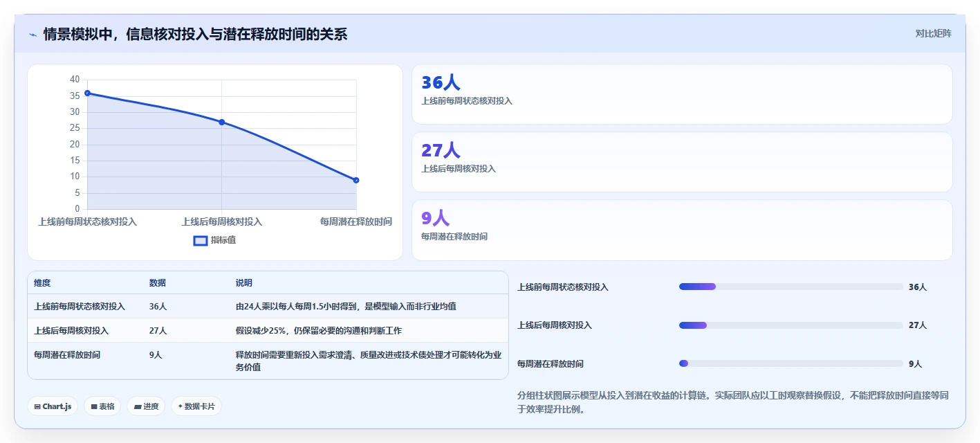The image size is (980, 443).
Task: Click 上线后每周核对投入 in the table's 维度 column
Action: (71, 330)
